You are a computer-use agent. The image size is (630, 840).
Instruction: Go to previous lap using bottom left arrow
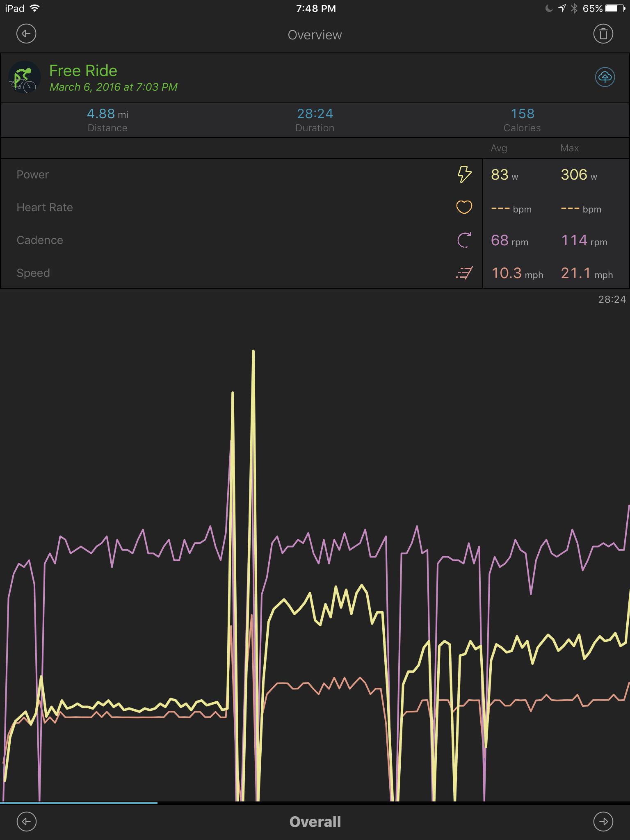click(26, 822)
